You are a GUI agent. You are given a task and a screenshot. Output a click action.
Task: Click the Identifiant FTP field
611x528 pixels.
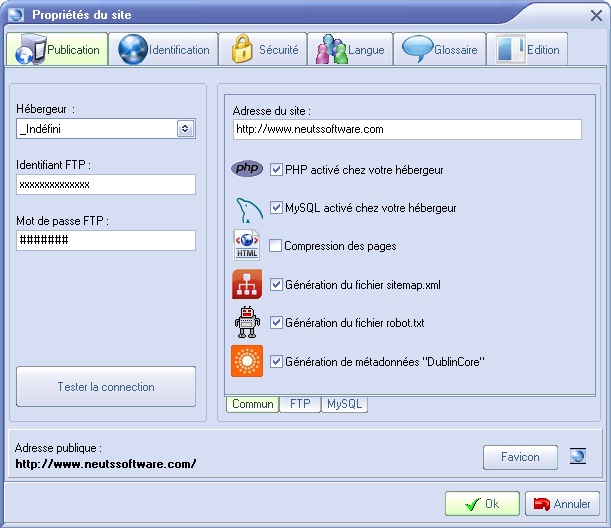[x=106, y=184]
